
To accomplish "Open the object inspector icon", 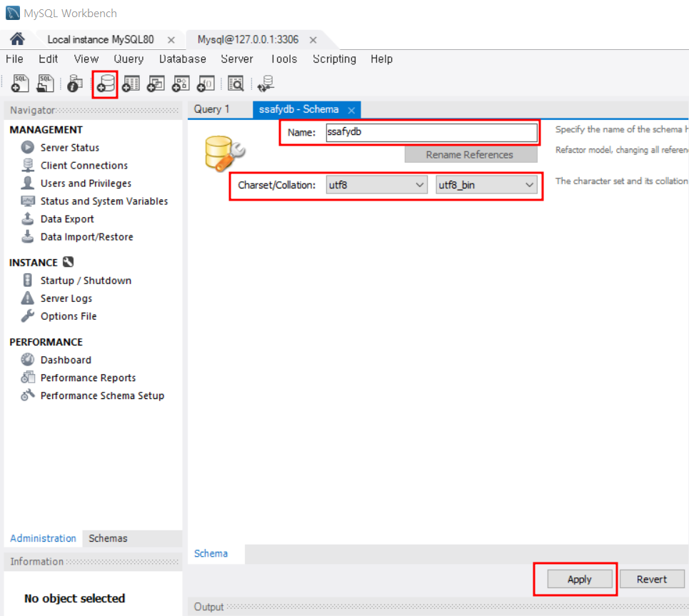I will coord(74,84).
